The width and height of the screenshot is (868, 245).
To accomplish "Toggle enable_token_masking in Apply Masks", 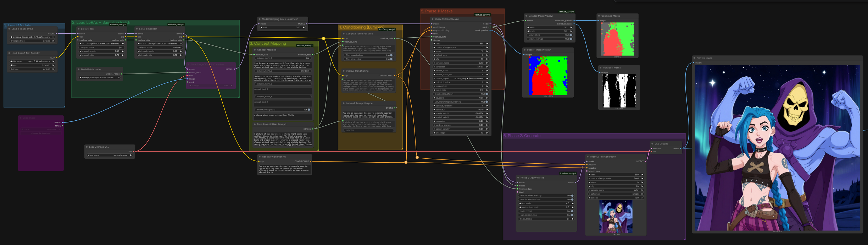I will tap(546, 196).
